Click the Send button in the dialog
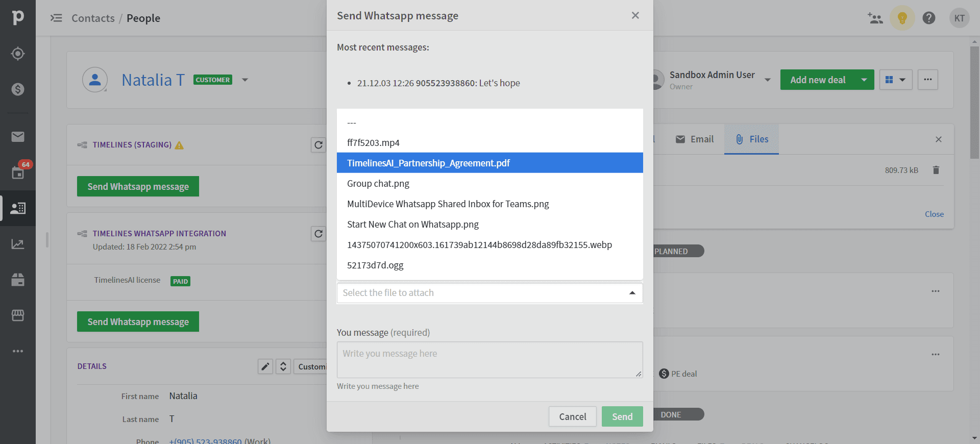 click(x=622, y=416)
